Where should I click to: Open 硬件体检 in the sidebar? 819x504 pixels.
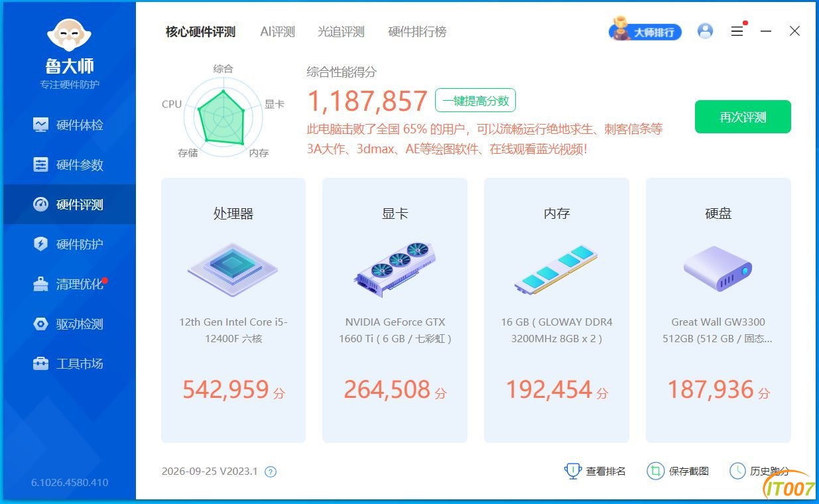(x=69, y=125)
